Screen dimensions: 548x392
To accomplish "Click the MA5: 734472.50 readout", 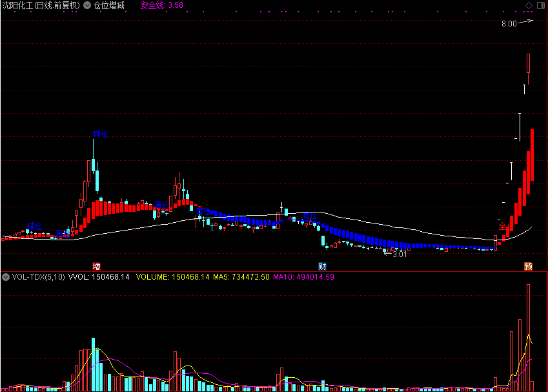I will click(x=241, y=277).
